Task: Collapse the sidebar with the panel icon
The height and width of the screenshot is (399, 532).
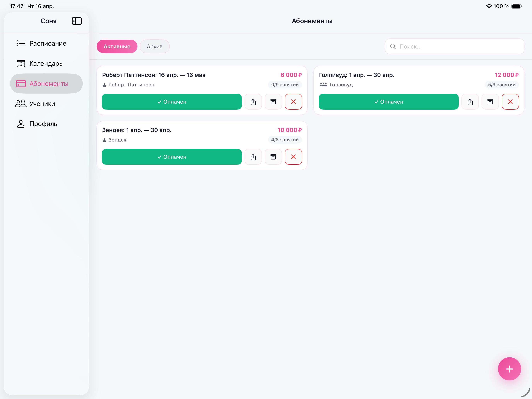Action: (x=77, y=21)
